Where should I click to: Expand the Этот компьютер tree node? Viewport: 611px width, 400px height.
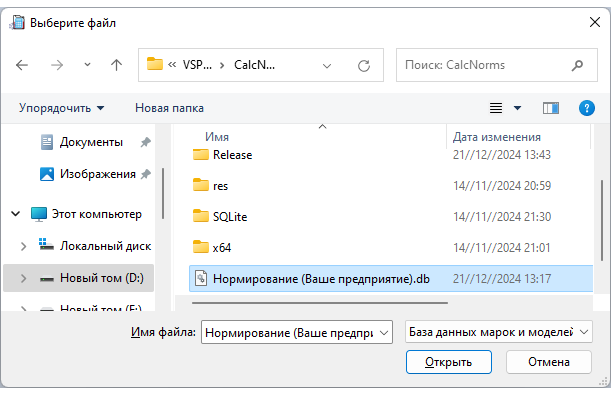click(x=16, y=214)
